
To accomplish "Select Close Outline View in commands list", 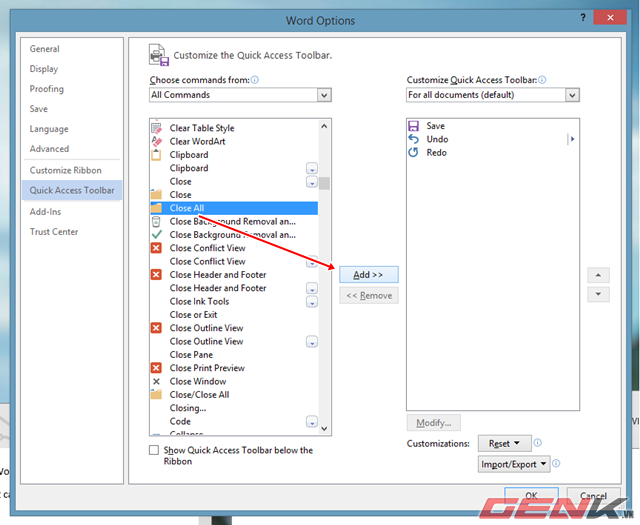I will coord(206,328).
